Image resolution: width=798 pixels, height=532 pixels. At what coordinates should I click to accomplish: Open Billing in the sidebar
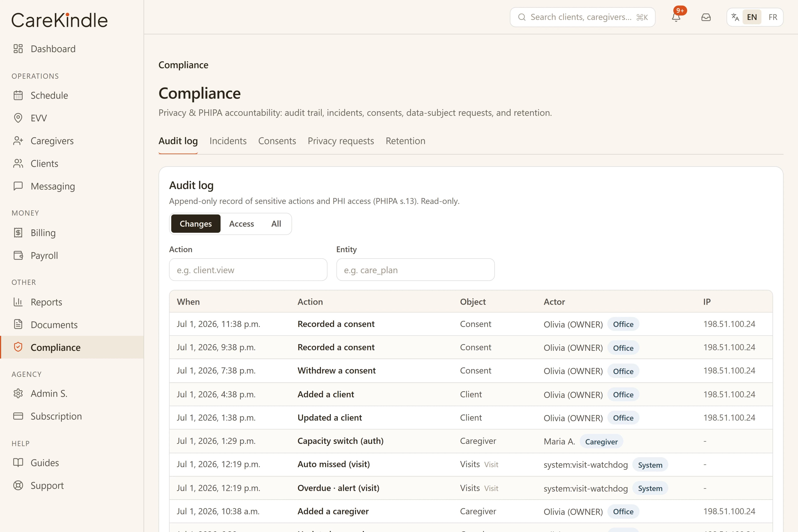[72, 233]
